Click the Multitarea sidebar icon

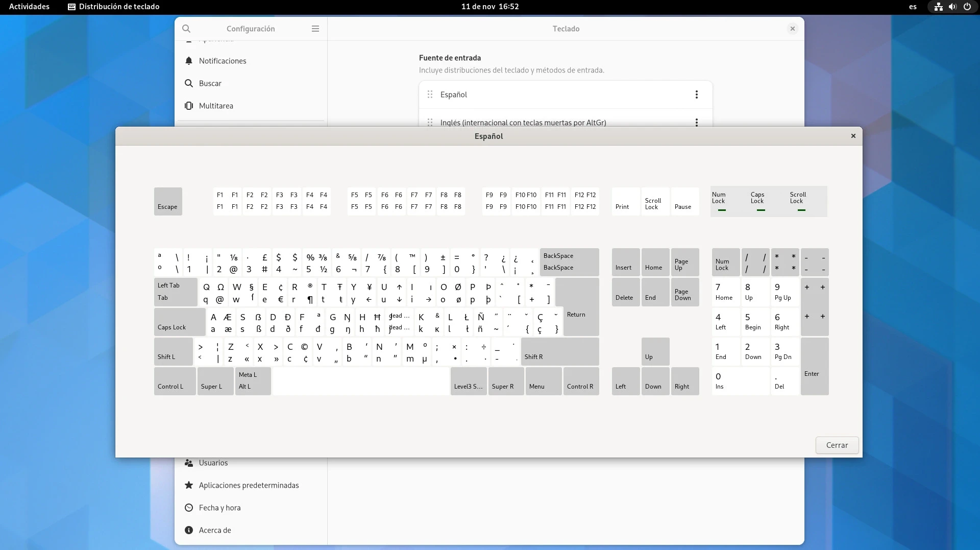point(189,106)
